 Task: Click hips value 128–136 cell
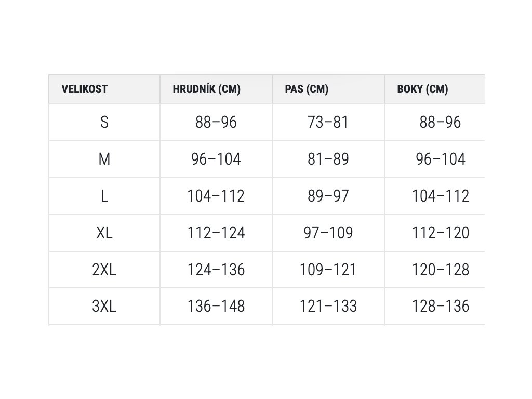click(x=441, y=306)
